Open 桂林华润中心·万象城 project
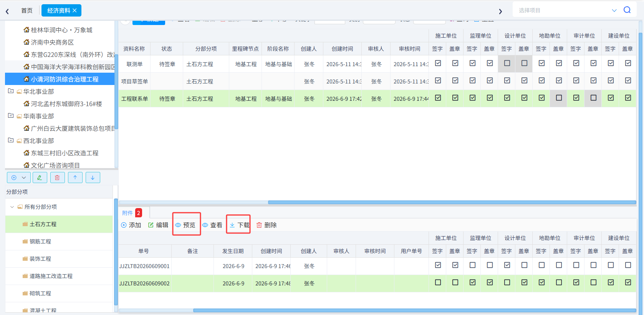 (x=61, y=30)
